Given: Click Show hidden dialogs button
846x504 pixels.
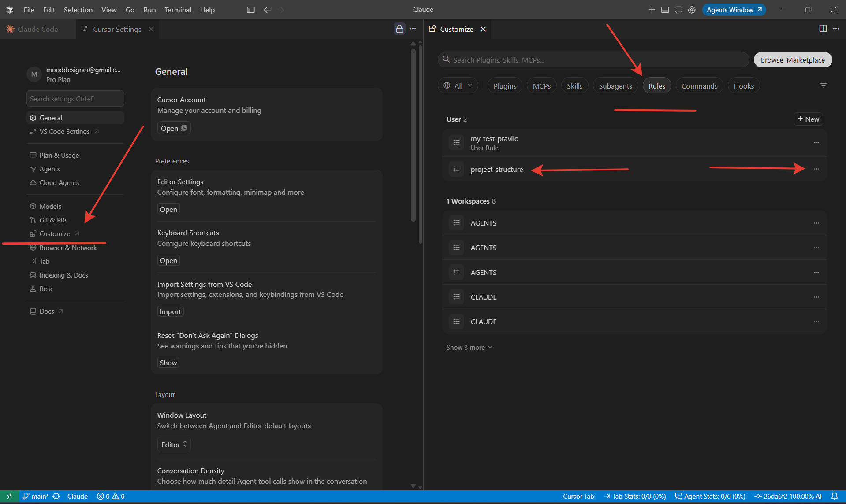Looking at the screenshot, I should pos(168,363).
